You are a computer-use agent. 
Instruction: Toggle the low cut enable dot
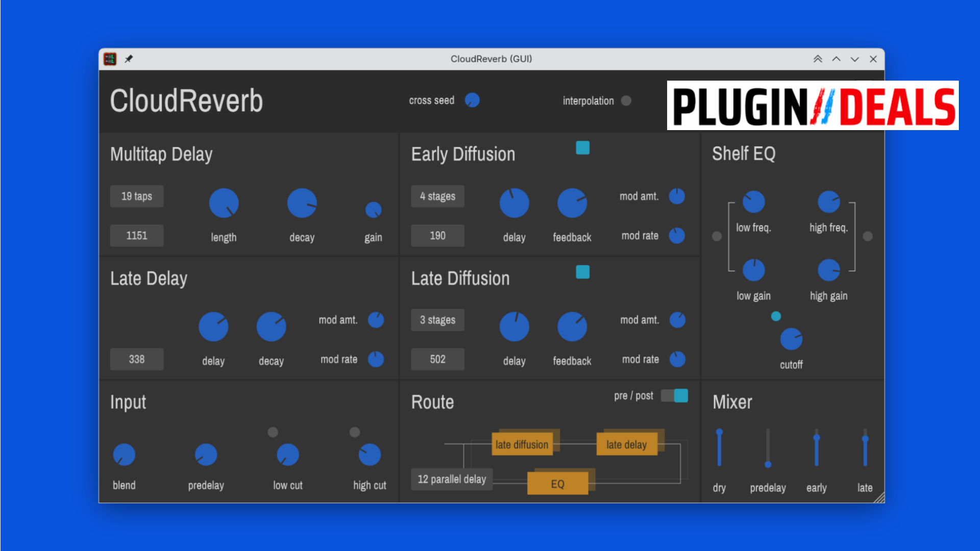273,432
